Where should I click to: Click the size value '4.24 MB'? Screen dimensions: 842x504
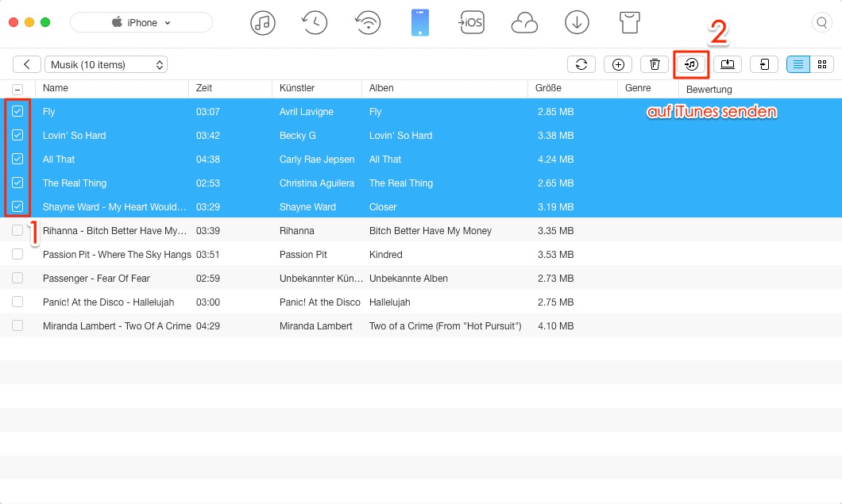556,160
